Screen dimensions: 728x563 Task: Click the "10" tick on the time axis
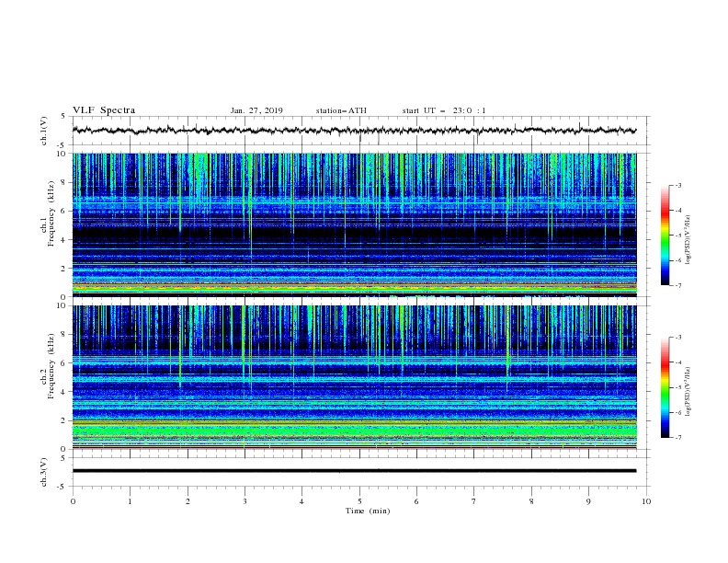point(646,501)
